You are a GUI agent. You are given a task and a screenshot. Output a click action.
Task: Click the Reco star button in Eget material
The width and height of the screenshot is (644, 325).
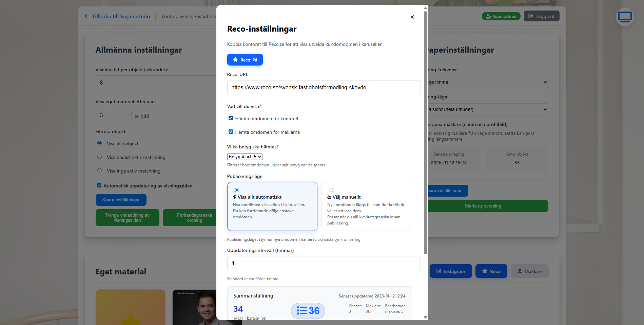(491, 271)
